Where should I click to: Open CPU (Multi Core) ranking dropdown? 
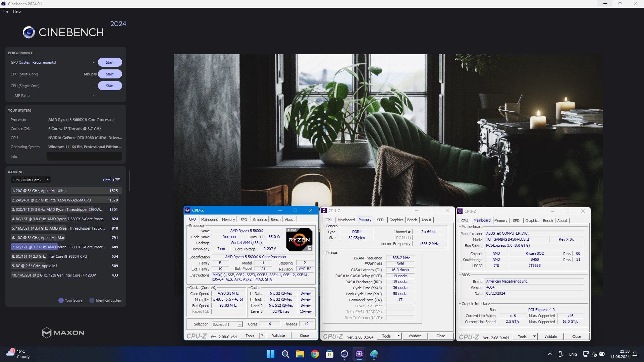(x=31, y=180)
